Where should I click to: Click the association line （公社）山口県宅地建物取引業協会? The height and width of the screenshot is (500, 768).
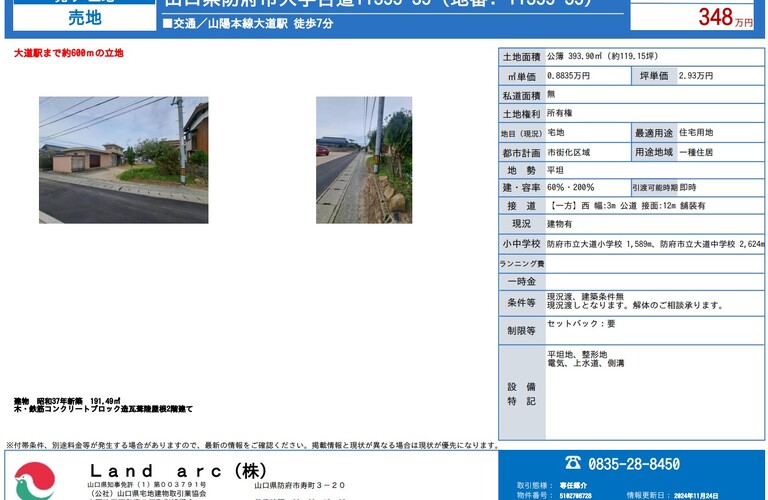click(147, 493)
